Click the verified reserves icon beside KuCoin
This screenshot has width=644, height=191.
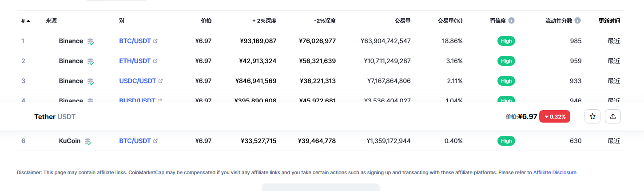coord(88,141)
